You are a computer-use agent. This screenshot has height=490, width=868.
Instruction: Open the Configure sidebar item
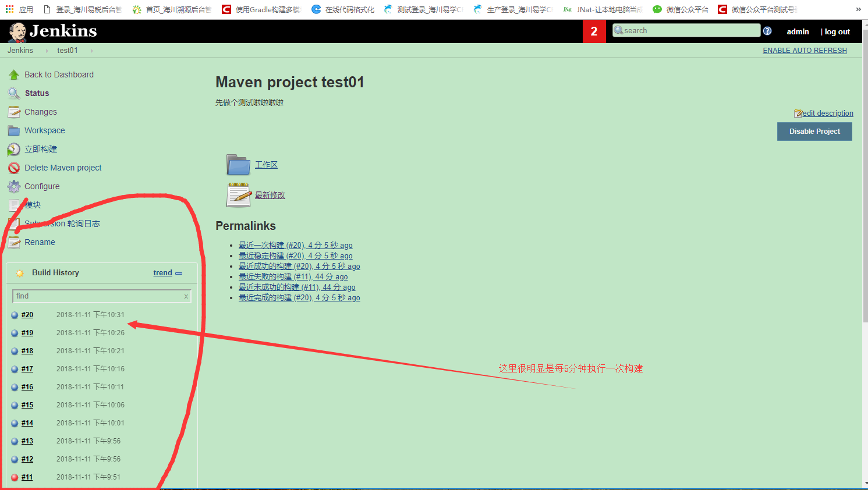coord(42,186)
